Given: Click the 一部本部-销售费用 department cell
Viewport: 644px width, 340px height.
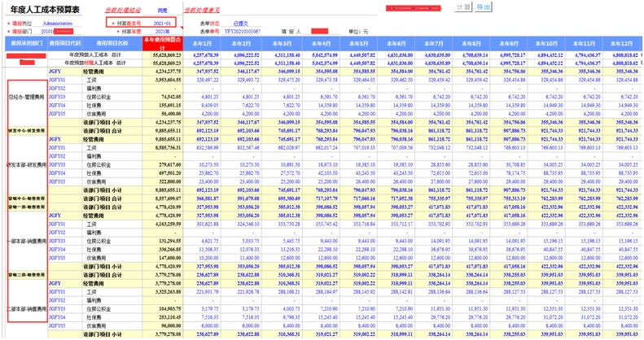Looking at the screenshot, I should click(27, 241).
